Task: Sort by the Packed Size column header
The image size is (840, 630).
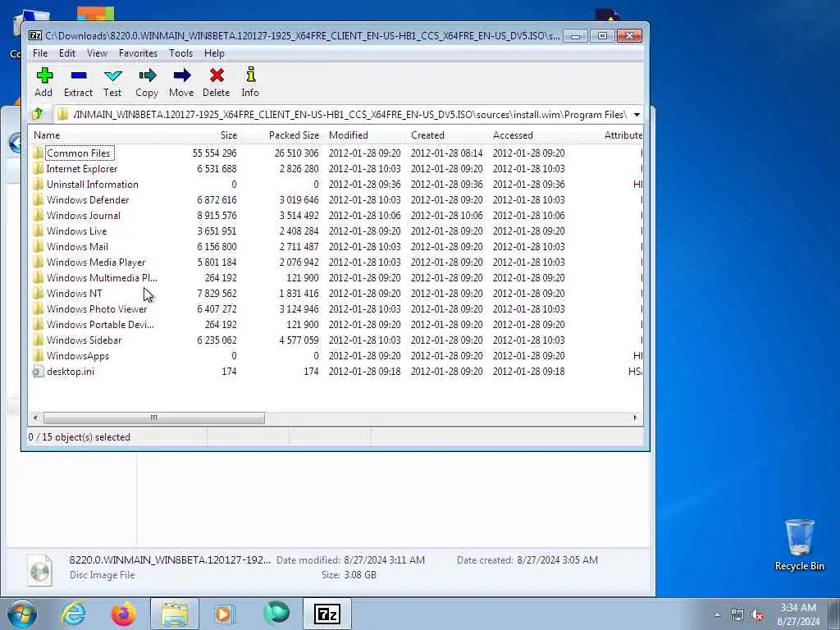Action: [x=282, y=135]
